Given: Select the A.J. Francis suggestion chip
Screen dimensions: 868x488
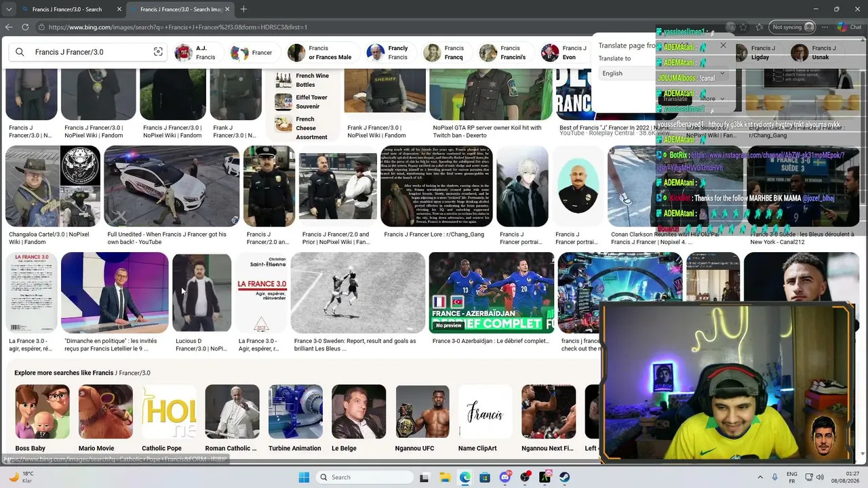Looking at the screenshot, I should (197, 53).
